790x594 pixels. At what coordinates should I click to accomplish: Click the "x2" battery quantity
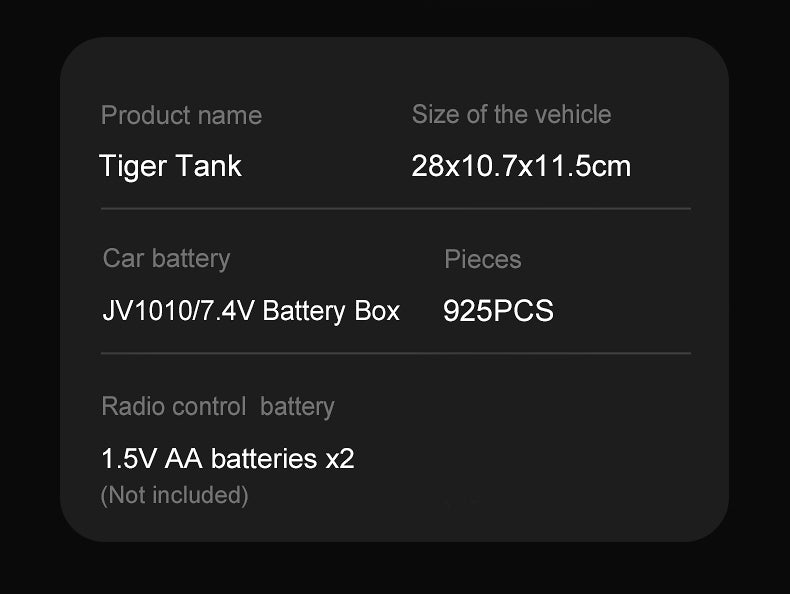(340, 459)
